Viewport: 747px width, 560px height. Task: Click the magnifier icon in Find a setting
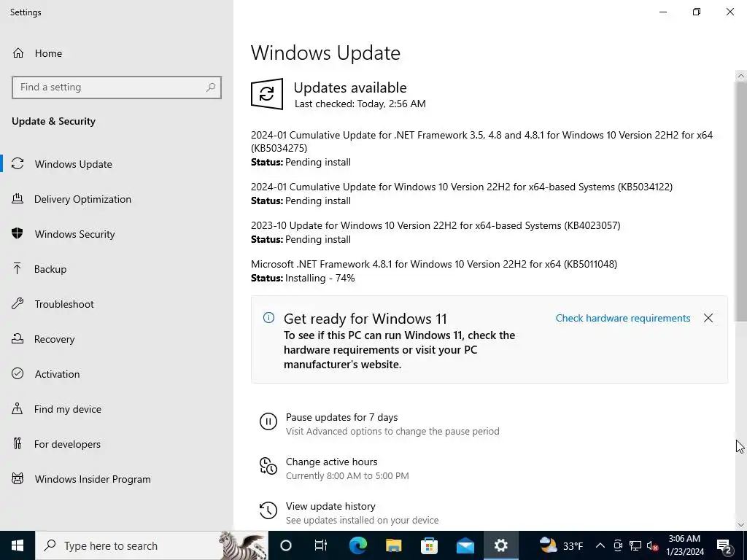tap(211, 87)
